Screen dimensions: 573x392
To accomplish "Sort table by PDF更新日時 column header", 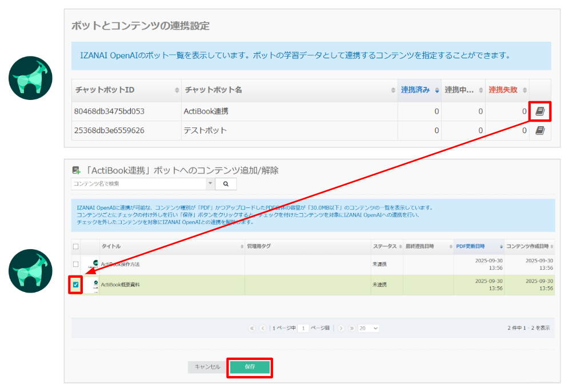I will [478, 246].
